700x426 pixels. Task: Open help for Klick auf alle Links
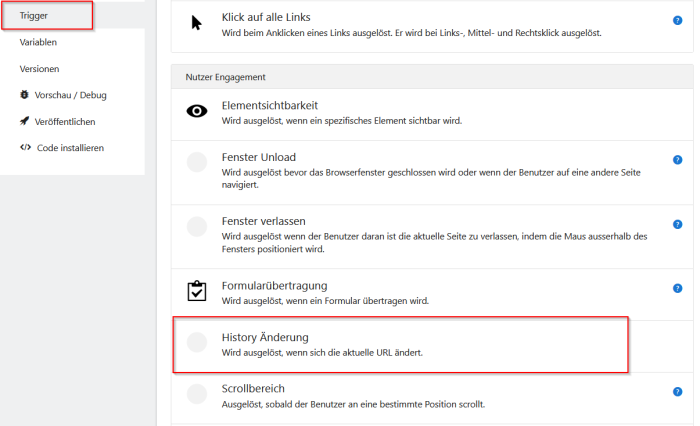tap(677, 21)
